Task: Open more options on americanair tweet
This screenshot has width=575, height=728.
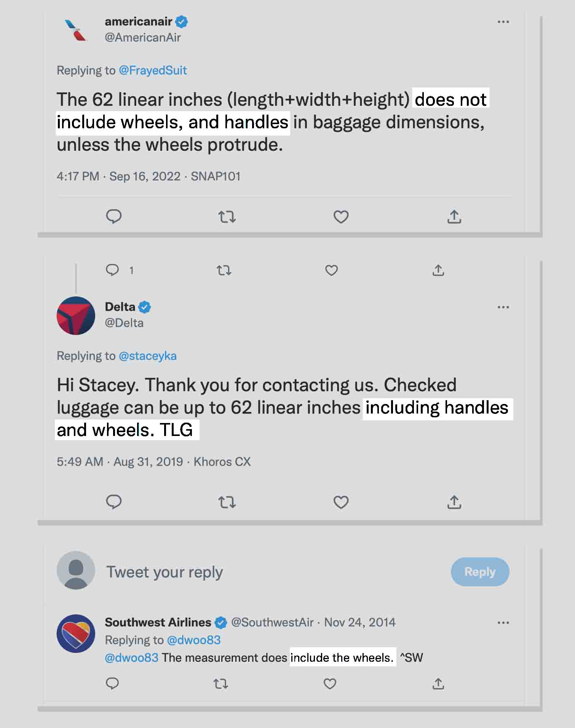Action: pyautogui.click(x=503, y=22)
